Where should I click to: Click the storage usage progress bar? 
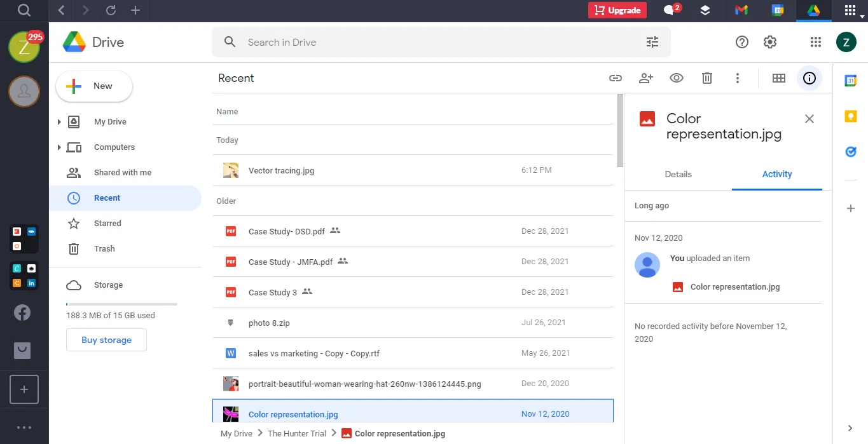pyautogui.click(x=121, y=304)
